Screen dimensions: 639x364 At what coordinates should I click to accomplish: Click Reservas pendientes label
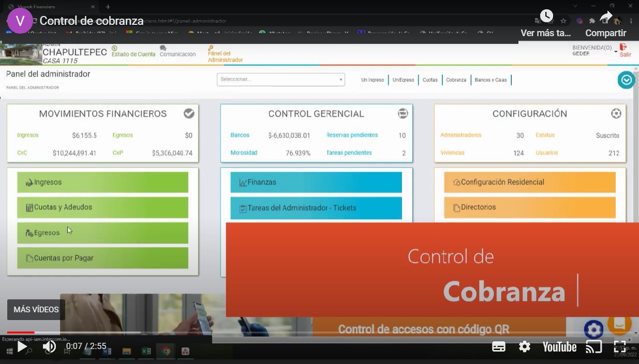pos(352,135)
